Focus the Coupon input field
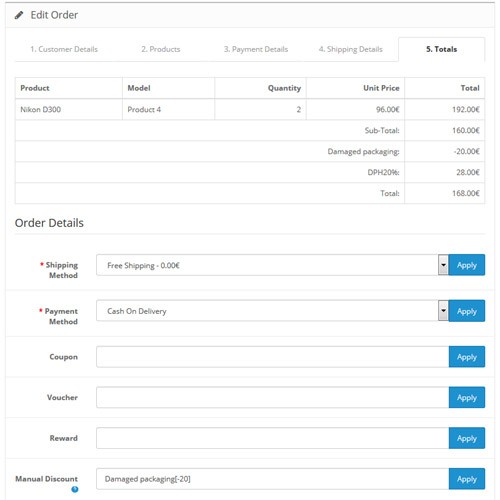Viewport: 500px width, 500px height. pos(272,357)
